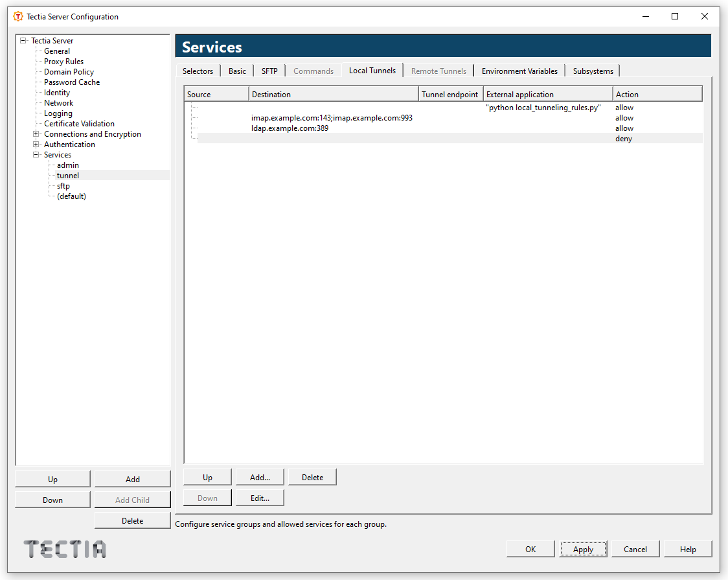Click the Add Child button
Screen dimensions: 728x580
(133, 500)
